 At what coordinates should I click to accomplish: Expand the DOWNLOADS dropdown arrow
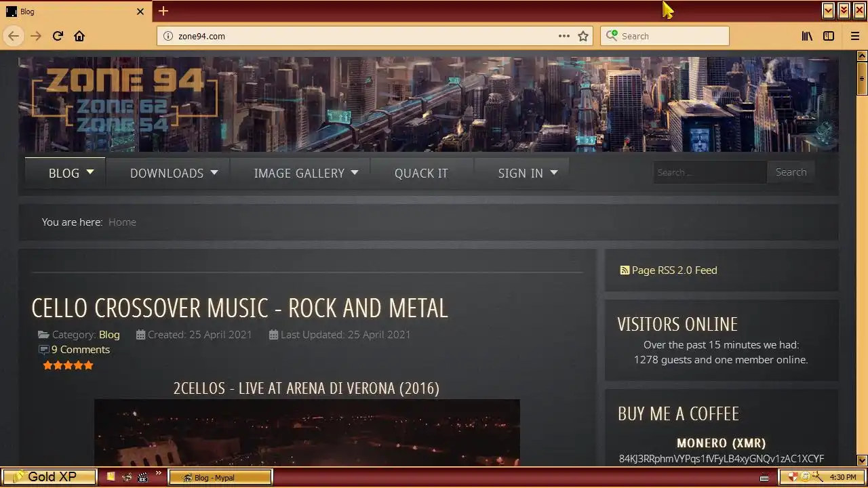point(214,172)
